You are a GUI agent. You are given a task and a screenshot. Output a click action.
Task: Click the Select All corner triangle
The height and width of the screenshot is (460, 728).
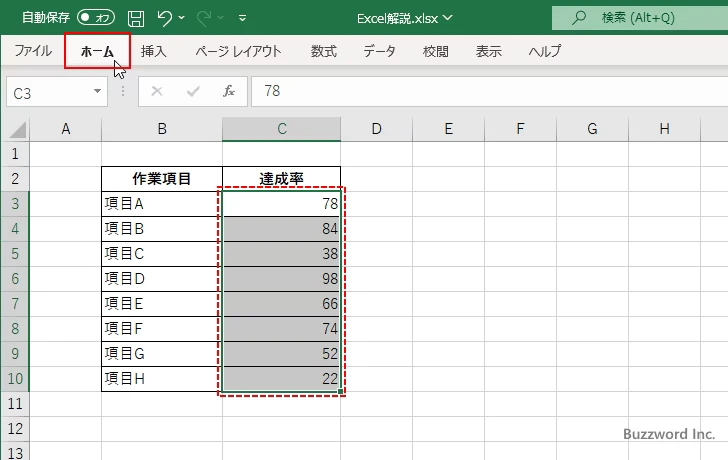click(18, 130)
